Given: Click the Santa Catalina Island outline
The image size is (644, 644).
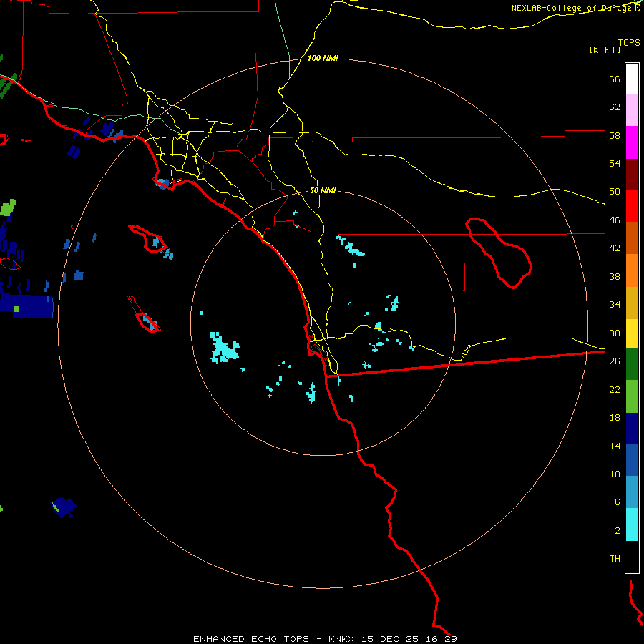Looking at the screenshot, I should tap(148, 238).
